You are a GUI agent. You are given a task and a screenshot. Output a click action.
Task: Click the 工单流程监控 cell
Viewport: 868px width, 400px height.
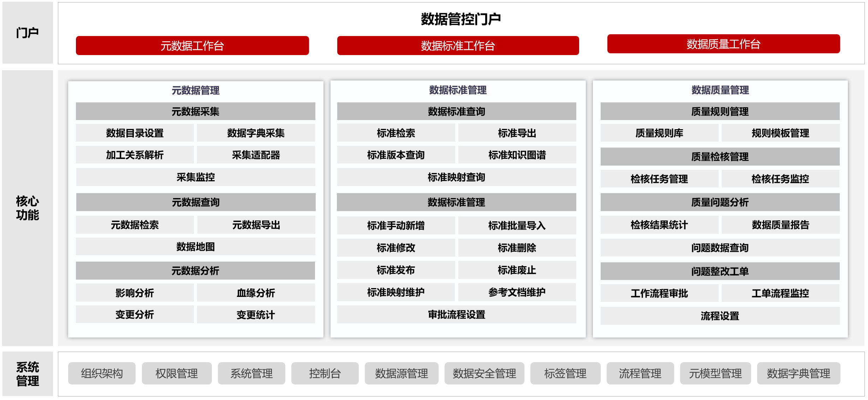point(781,293)
